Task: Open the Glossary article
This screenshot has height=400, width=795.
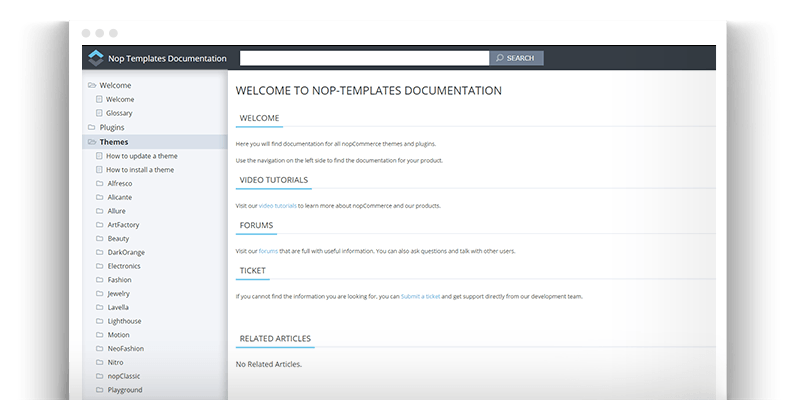Action: coord(119,113)
